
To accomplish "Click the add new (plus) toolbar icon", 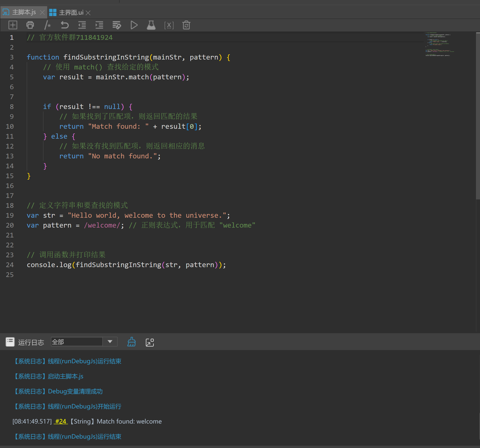I will 13,25.
